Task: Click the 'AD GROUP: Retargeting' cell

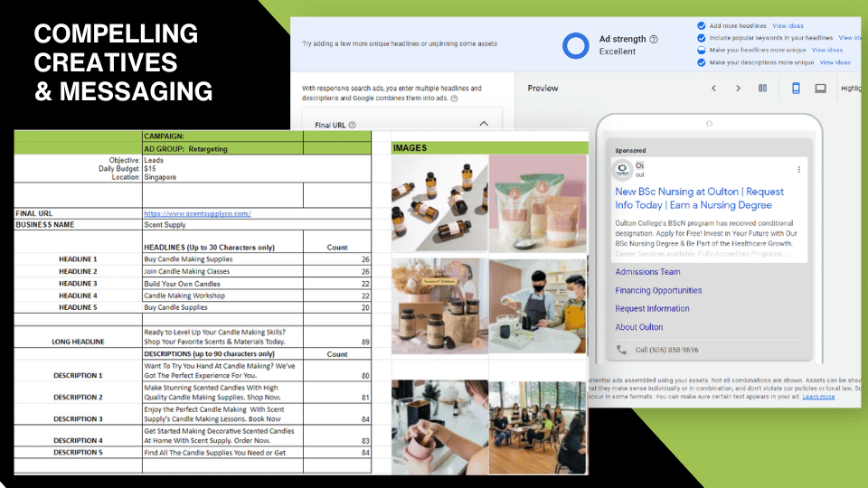Action: [222, 149]
